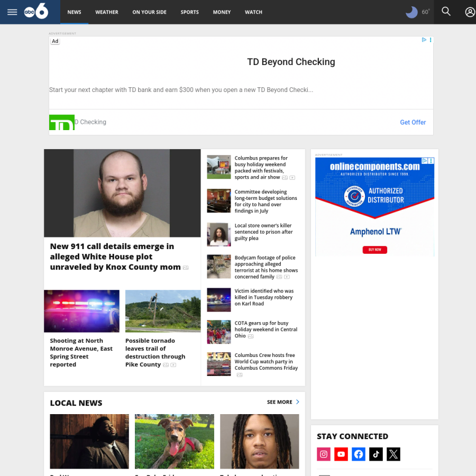
Task: Click photo icon after Knox County mom headline
Action: [186, 268]
